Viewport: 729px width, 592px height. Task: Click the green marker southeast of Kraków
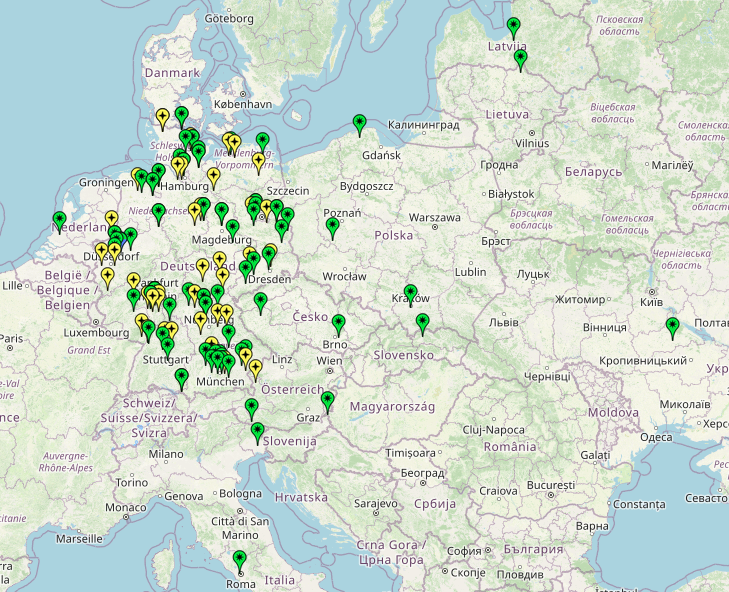(423, 323)
